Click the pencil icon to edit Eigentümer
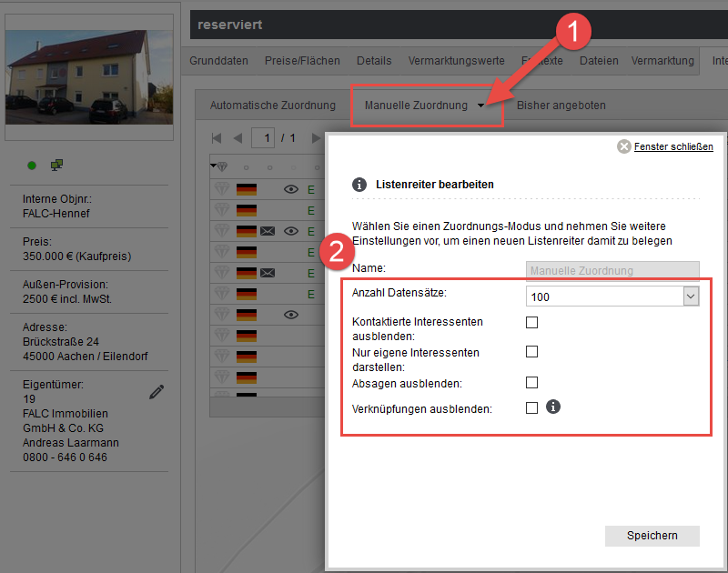This screenshot has width=728, height=573. [x=157, y=392]
